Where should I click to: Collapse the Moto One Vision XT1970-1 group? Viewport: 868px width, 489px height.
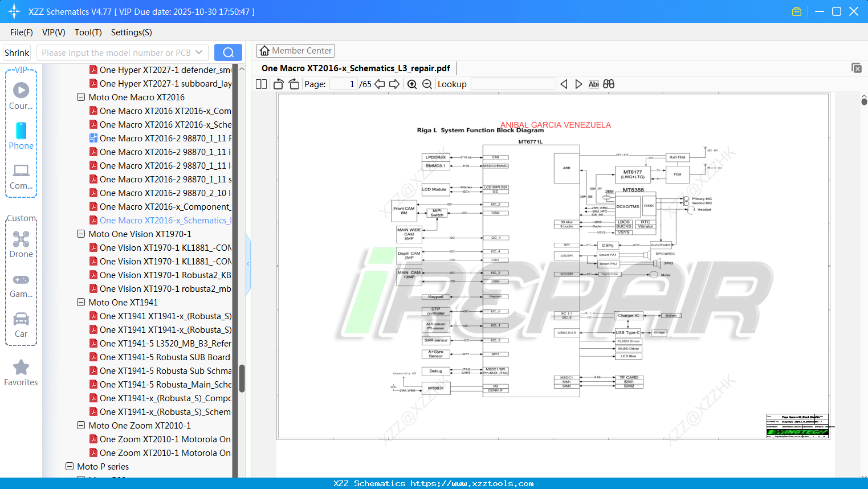[80, 234]
